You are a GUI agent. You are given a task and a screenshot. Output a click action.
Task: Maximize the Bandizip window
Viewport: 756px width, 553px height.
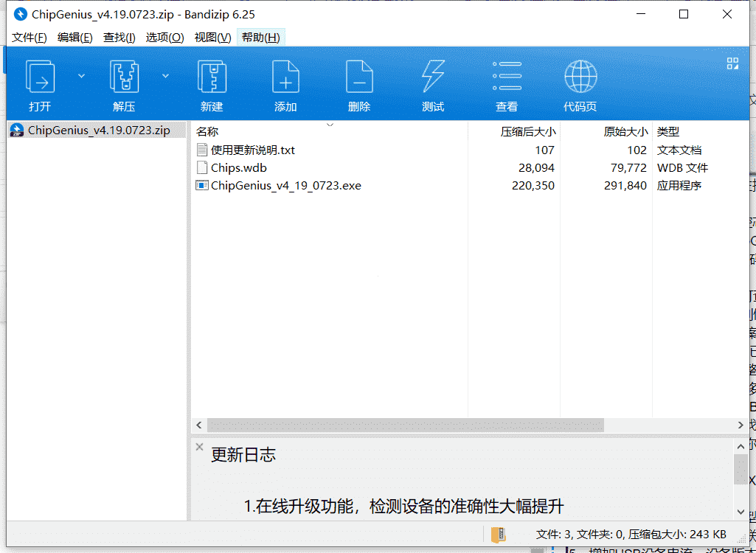coord(684,15)
